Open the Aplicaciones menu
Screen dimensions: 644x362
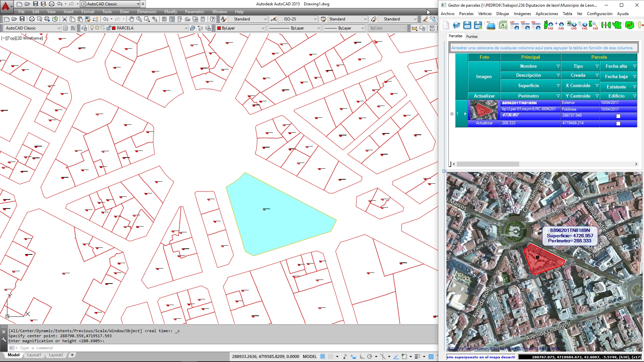[547, 14]
